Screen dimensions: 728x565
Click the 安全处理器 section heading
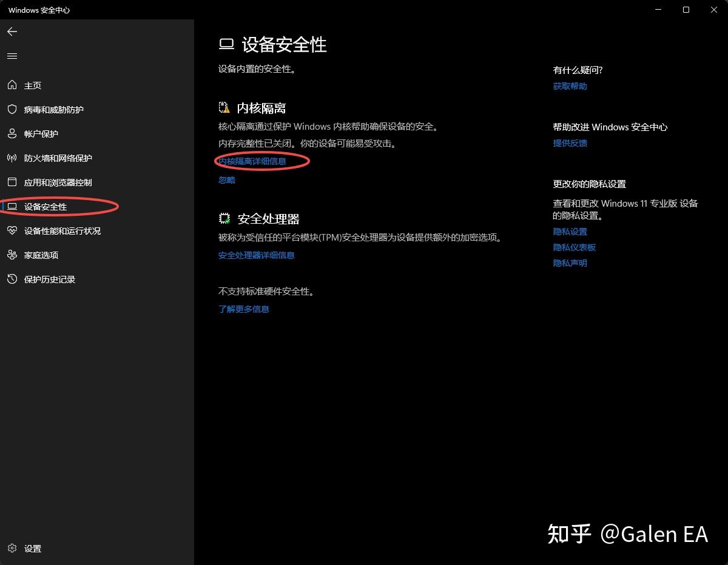click(x=269, y=219)
